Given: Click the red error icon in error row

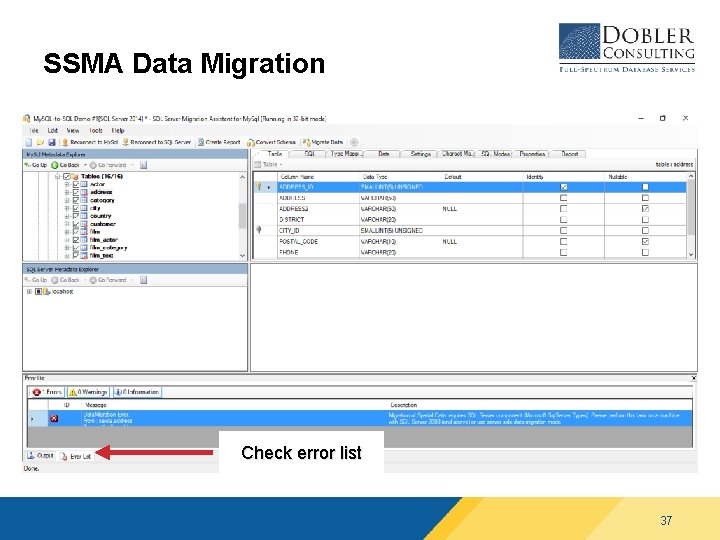Looking at the screenshot, I should [54, 418].
